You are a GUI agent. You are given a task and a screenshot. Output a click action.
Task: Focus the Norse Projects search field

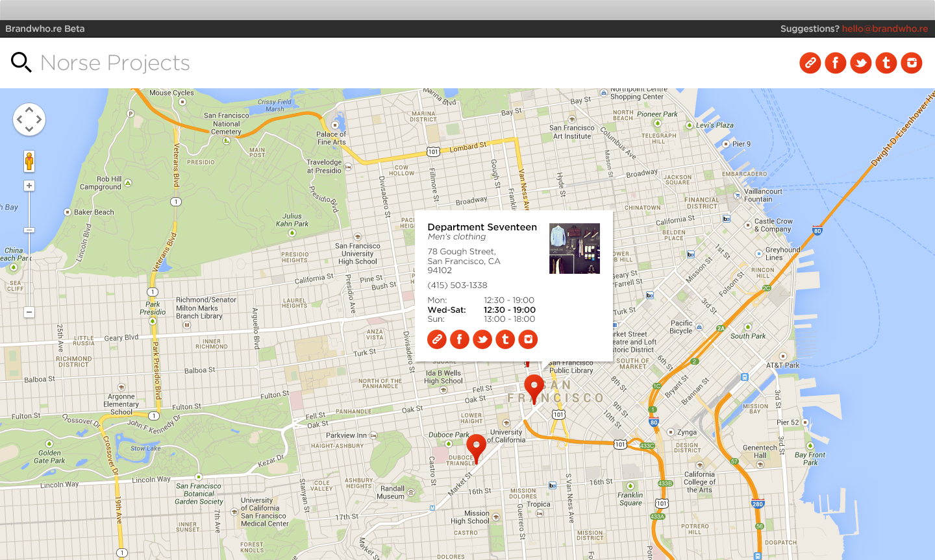(115, 63)
